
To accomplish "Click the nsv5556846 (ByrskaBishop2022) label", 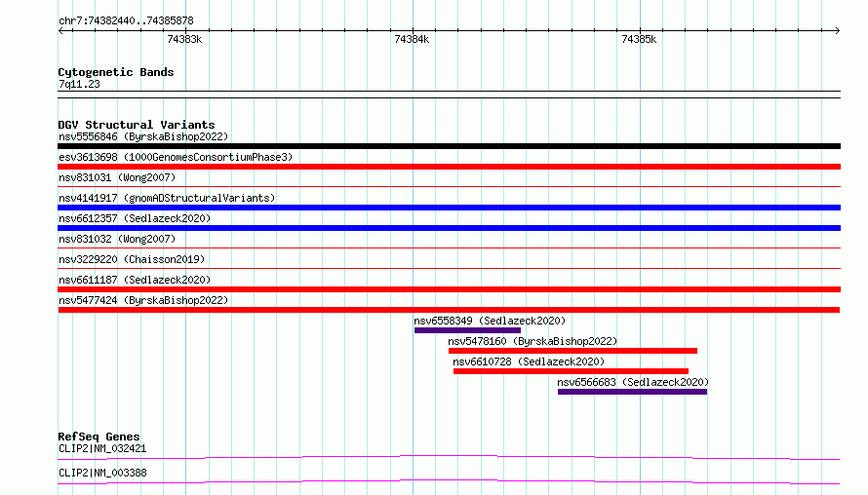I will click(143, 136).
